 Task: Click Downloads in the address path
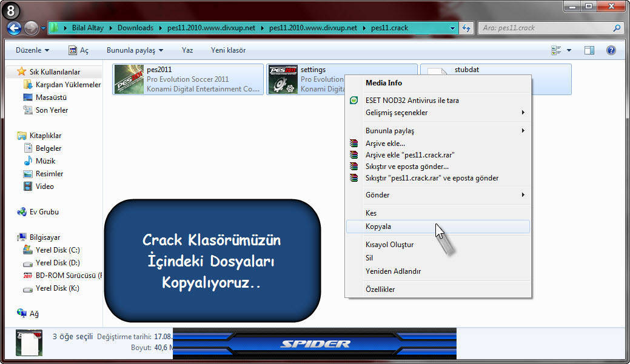pos(135,28)
